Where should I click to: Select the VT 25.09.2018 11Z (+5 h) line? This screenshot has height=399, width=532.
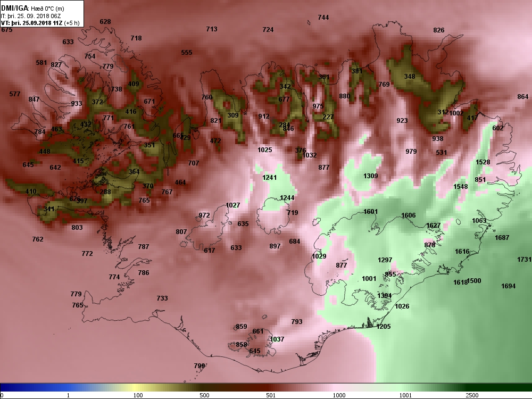tap(40, 23)
